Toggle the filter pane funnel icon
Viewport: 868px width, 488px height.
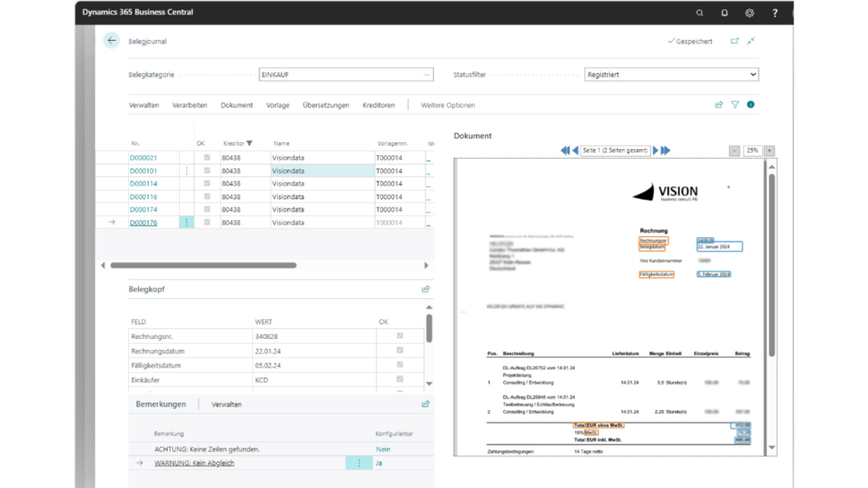pyautogui.click(x=735, y=104)
